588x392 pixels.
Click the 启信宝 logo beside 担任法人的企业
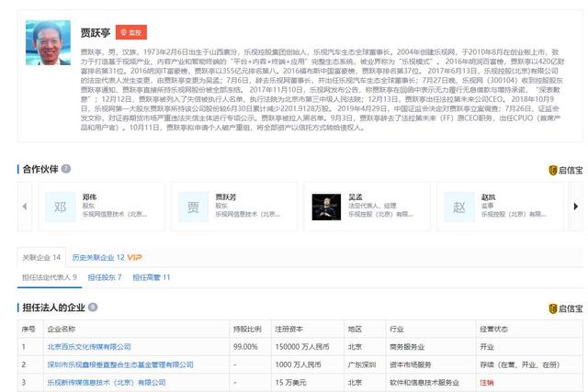566,308
